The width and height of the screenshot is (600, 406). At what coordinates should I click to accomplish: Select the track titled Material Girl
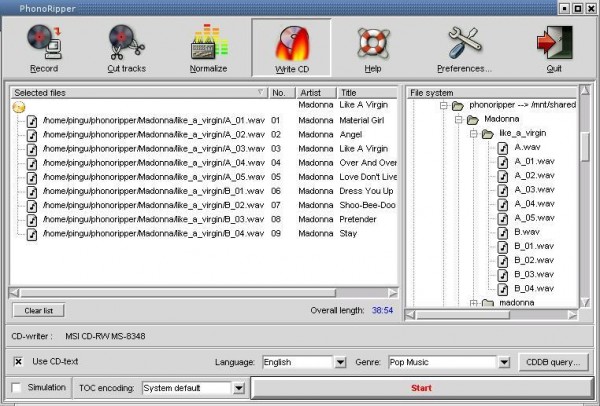[x=362, y=121]
